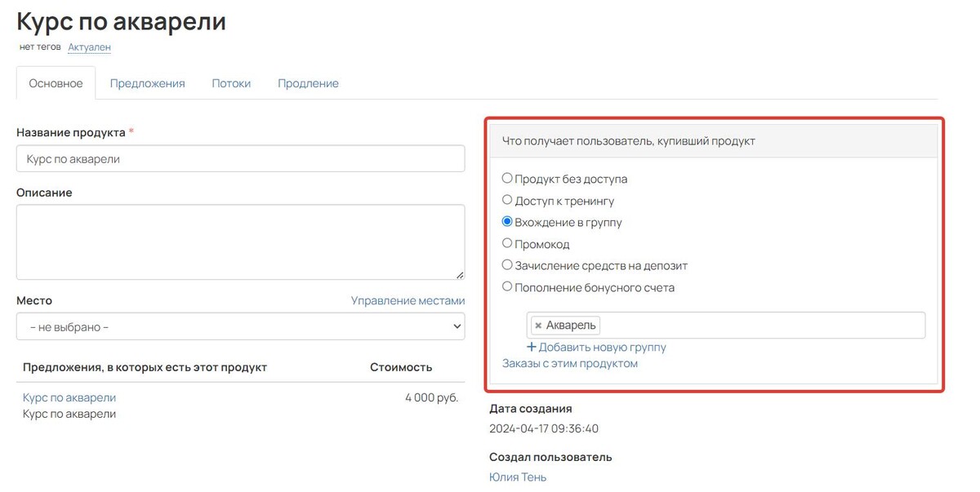Viewport: 980px width, 492px height.
Task: Open the Продление tab
Action: tap(308, 83)
